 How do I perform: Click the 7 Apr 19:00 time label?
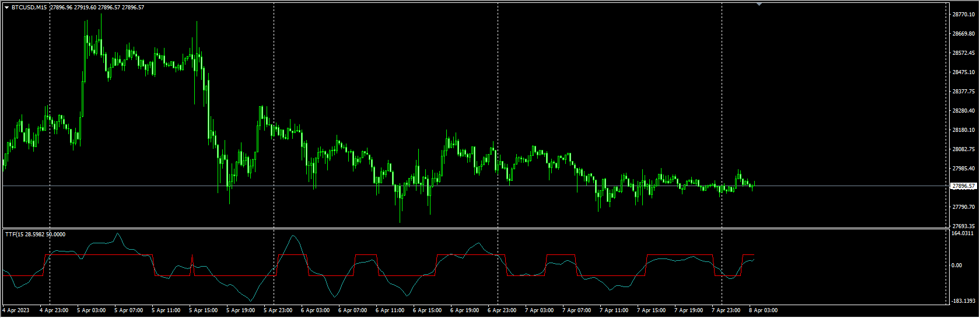(x=688, y=310)
